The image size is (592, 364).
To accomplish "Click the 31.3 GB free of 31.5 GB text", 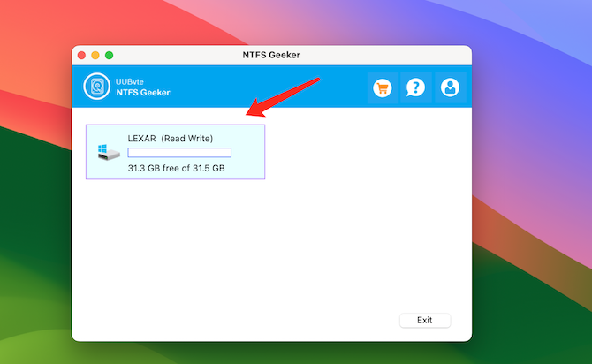I will click(177, 168).
